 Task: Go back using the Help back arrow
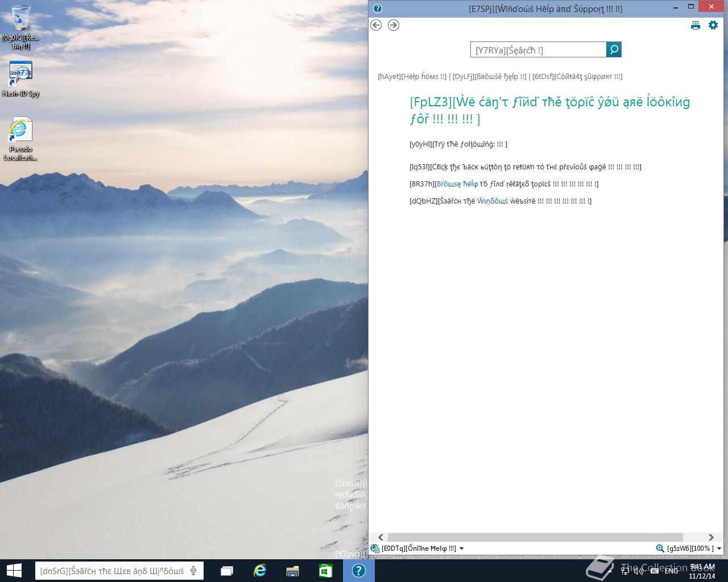(375, 25)
